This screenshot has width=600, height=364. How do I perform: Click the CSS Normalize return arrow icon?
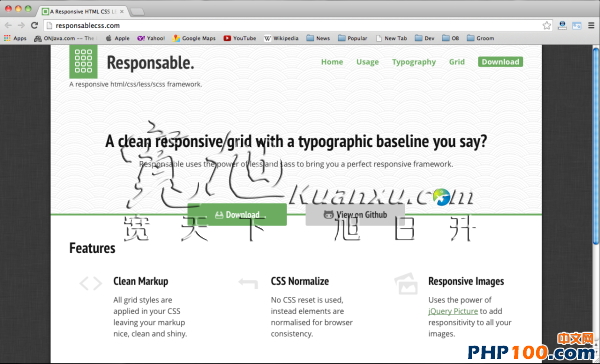click(x=248, y=283)
